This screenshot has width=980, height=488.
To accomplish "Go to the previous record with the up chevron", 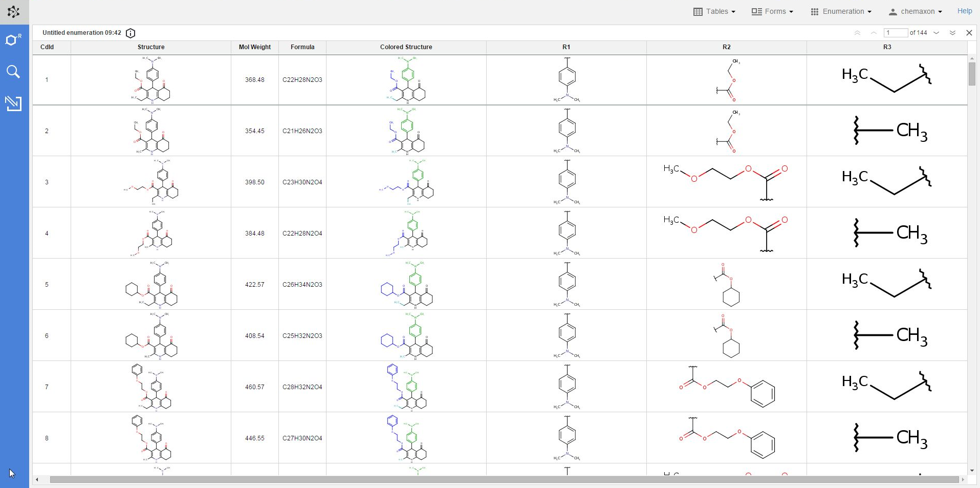I will (x=874, y=33).
